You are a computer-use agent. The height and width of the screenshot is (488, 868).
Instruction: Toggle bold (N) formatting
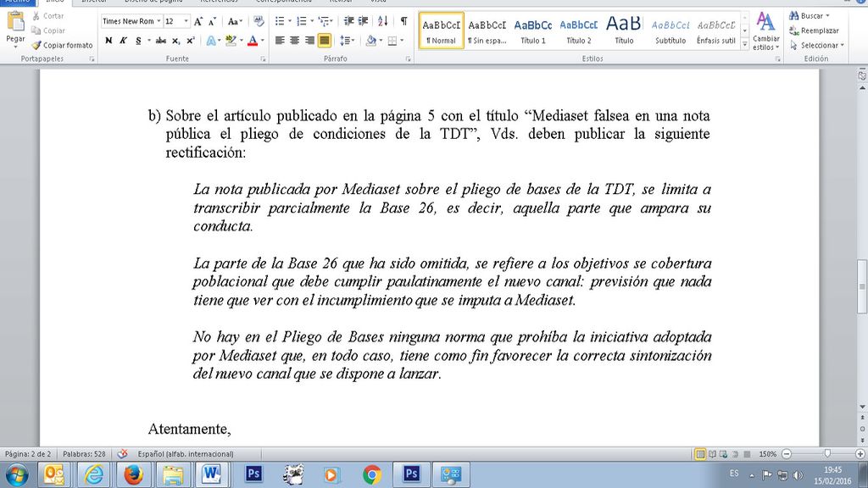click(x=108, y=41)
